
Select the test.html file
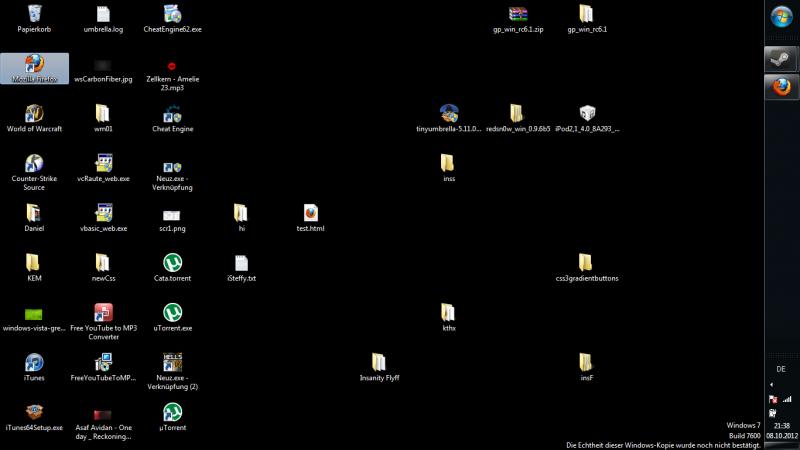pos(310,213)
